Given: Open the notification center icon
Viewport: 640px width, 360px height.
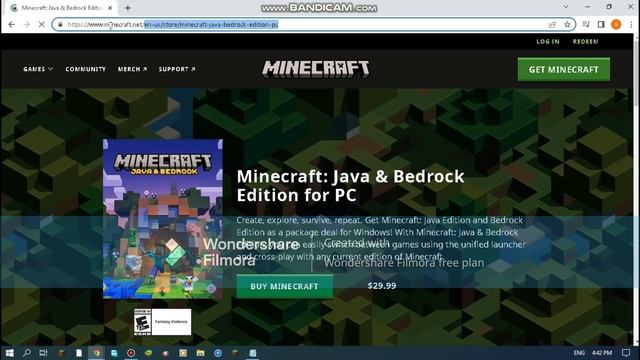Looking at the screenshot, I should (x=626, y=353).
